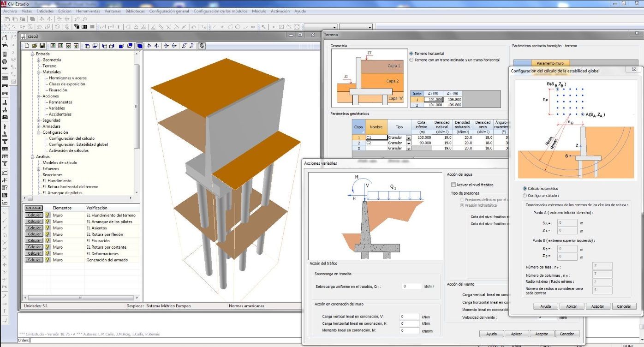Open the Bibliotecas menu
The image size is (644, 347).
click(135, 11)
